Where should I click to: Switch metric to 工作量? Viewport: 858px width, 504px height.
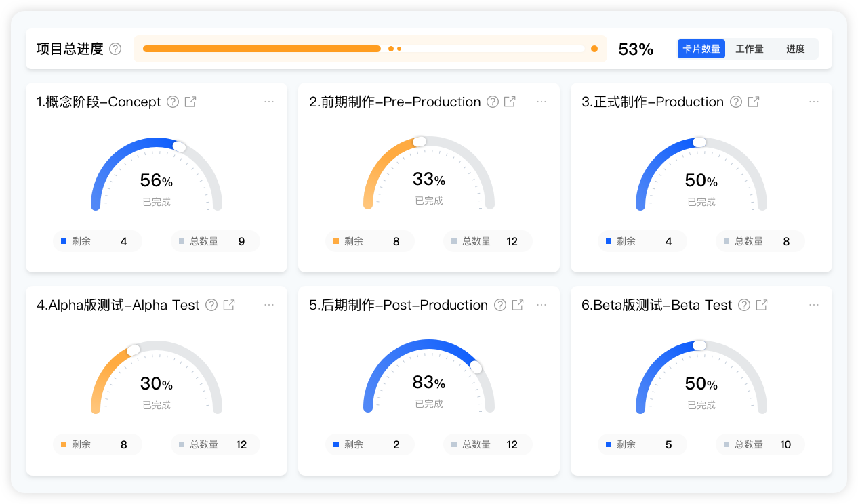click(750, 49)
